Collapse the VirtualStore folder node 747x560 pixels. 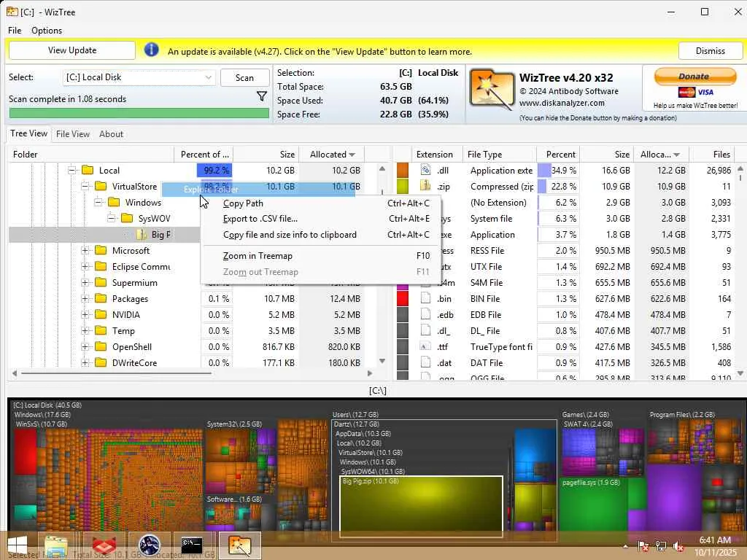click(85, 186)
